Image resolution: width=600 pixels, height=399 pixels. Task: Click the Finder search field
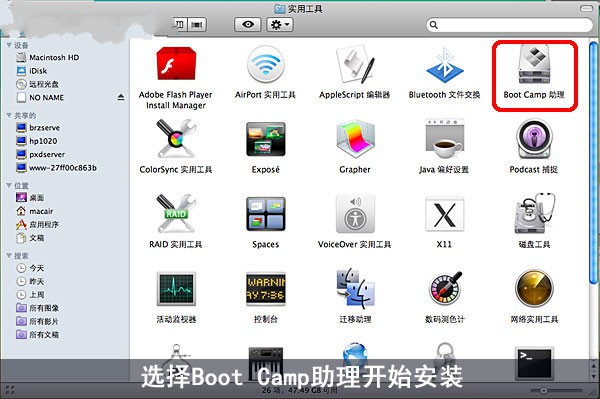click(x=509, y=25)
